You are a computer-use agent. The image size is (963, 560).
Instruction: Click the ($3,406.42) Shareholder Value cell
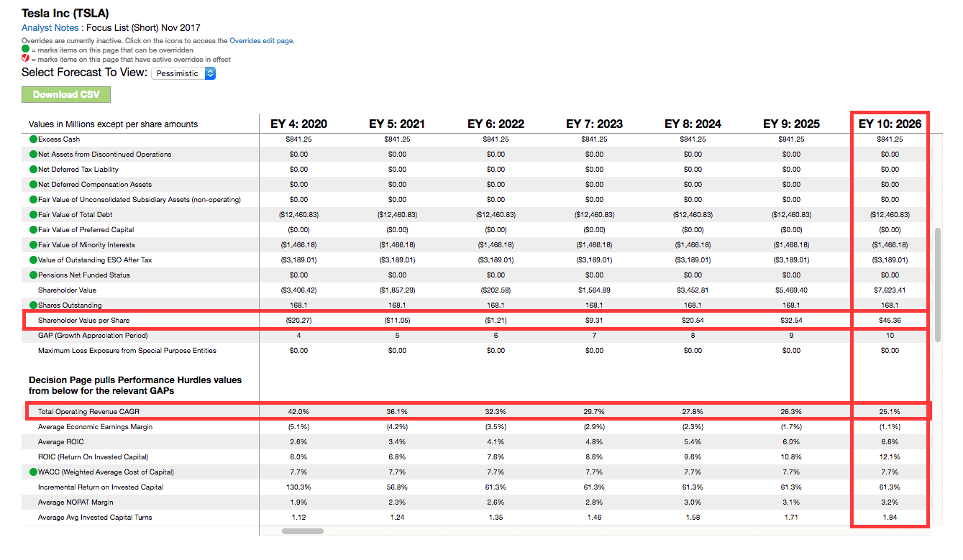click(298, 290)
